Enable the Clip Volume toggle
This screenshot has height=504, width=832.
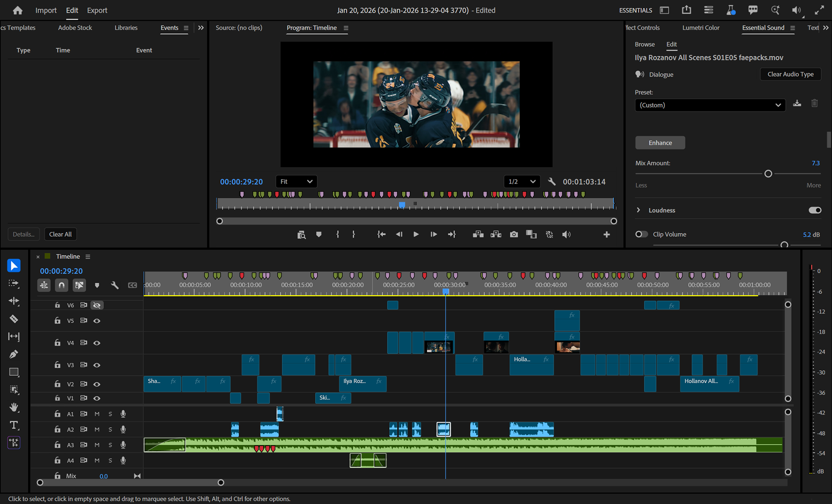click(x=641, y=234)
